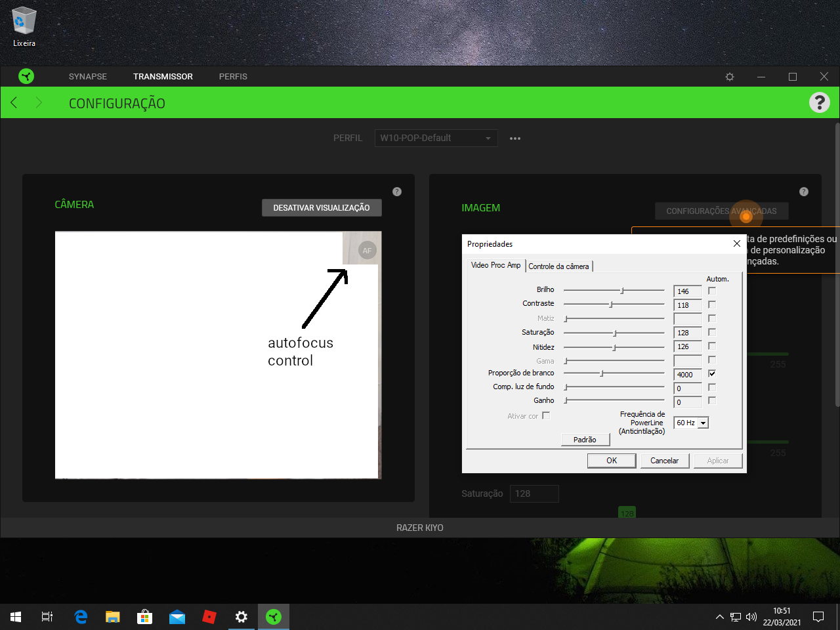Launch Microsoft Edge from the taskbar
Viewport: 840px width, 630px height.
click(x=81, y=617)
